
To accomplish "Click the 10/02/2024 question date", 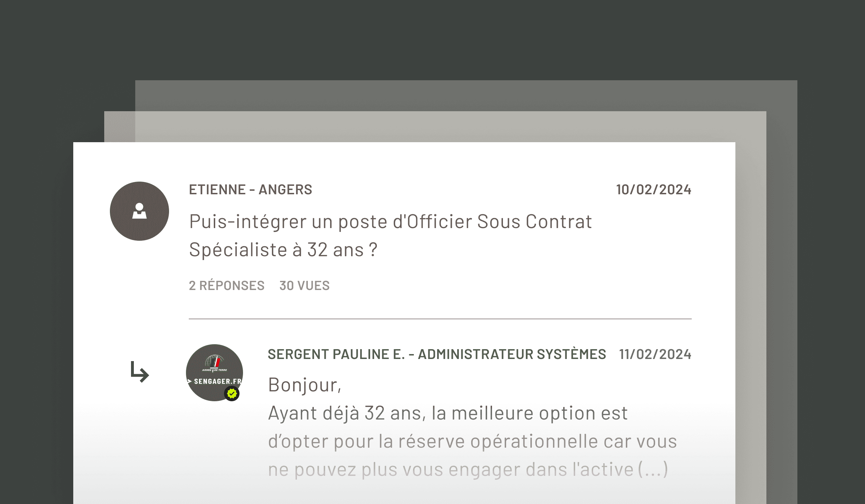I will pyautogui.click(x=654, y=190).
